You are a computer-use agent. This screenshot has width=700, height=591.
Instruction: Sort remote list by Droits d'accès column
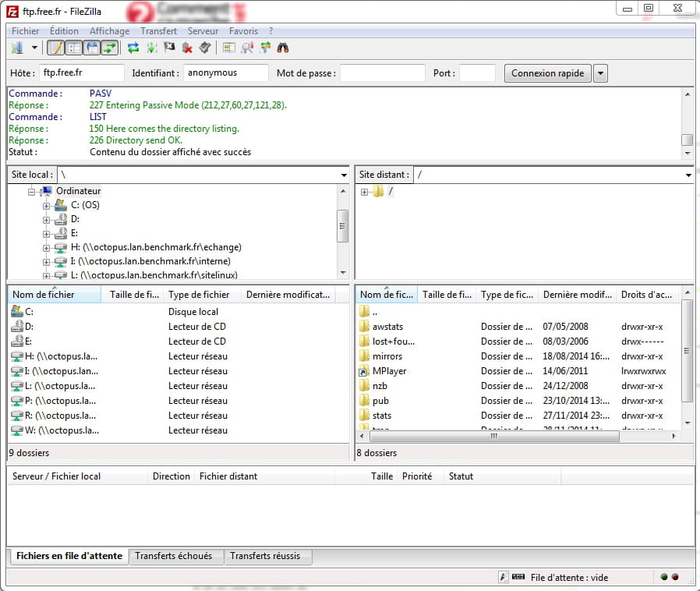647,295
